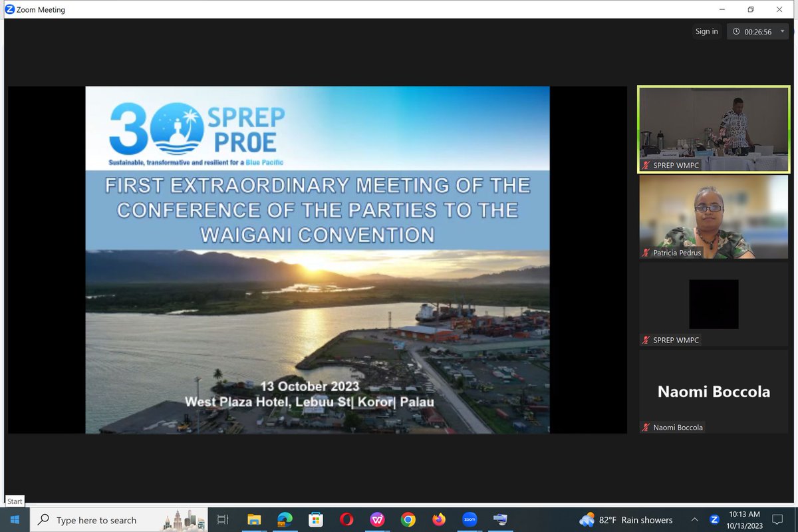Select Patricia Pedrus video thumbnail
This screenshot has height=532, width=798.
pyautogui.click(x=714, y=217)
